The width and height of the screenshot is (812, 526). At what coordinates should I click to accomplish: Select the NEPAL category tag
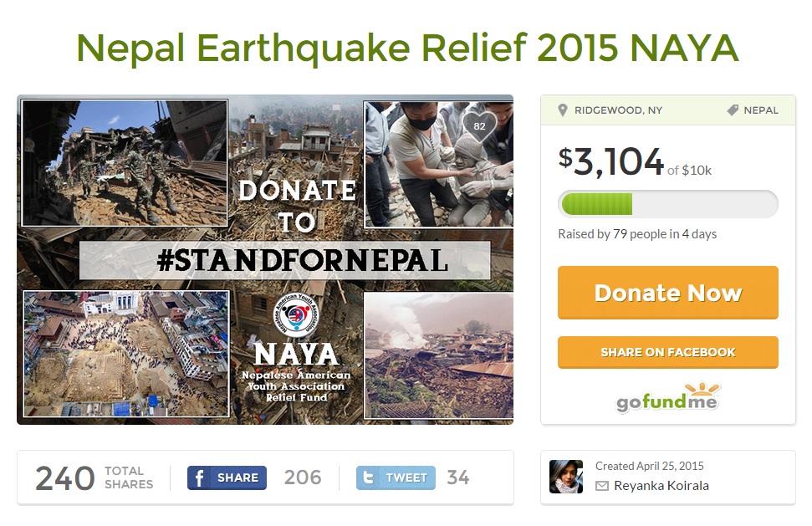pos(760,110)
